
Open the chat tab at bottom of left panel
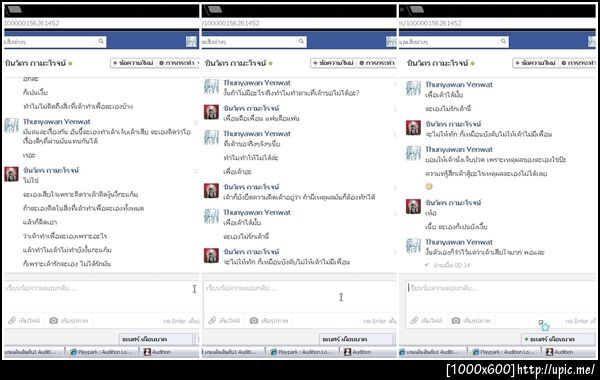click(156, 339)
